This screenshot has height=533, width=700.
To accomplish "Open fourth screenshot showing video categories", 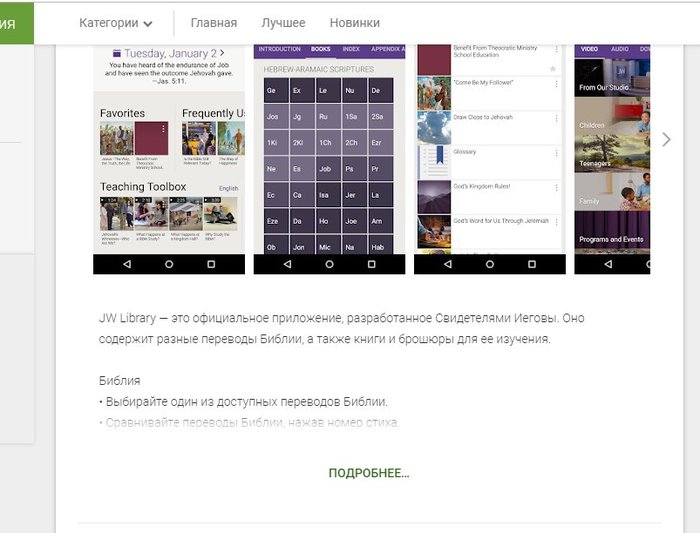I will (612, 159).
